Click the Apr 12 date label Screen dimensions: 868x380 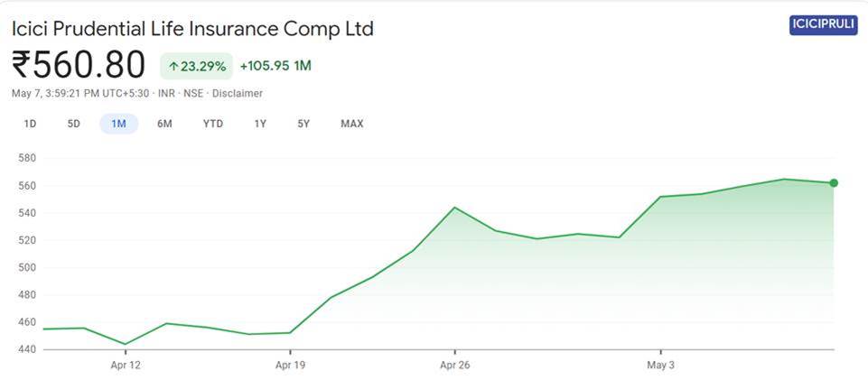[x=126, y=365]
